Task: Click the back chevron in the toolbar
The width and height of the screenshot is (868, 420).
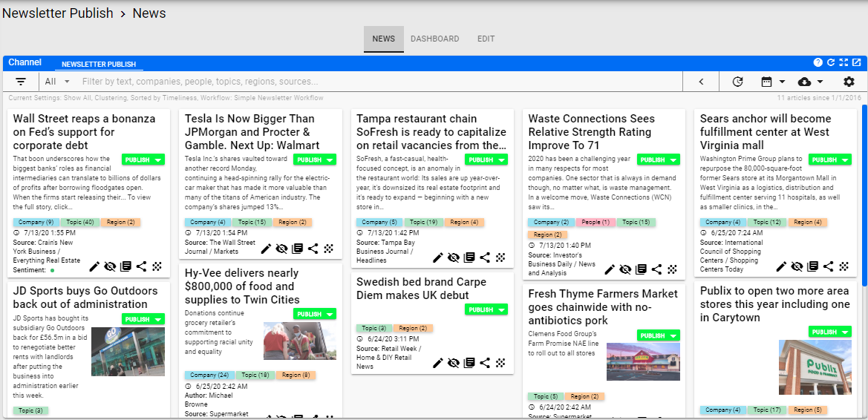Action: point(701,82)
